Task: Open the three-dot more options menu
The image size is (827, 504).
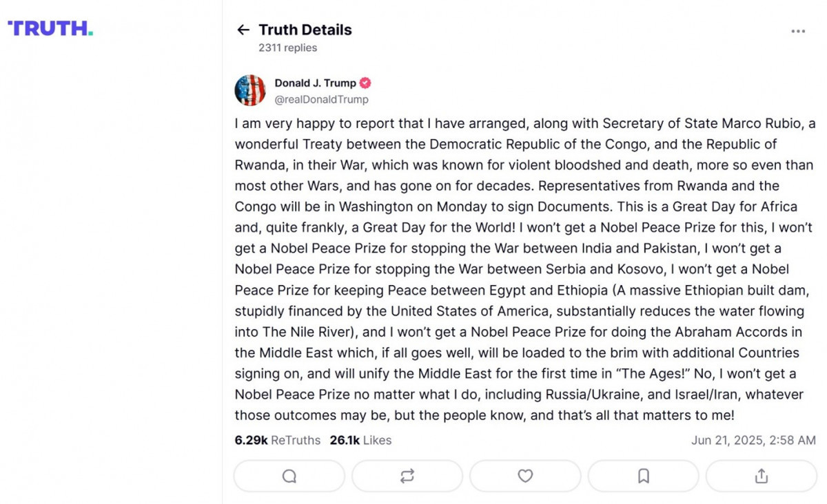Action: coord(798,31)
